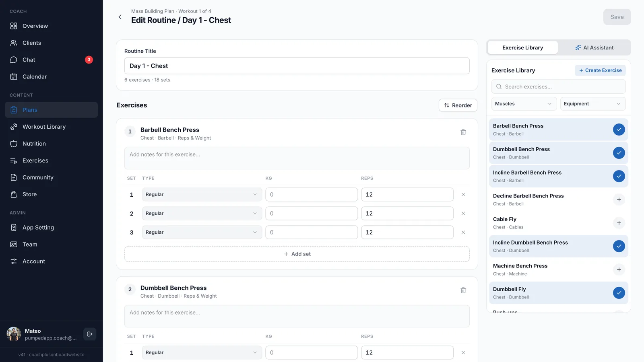This screenshot has height=362, width=644.
Task: Change set 3 type for Barbell Bench Press
Action: coord(202,232)
